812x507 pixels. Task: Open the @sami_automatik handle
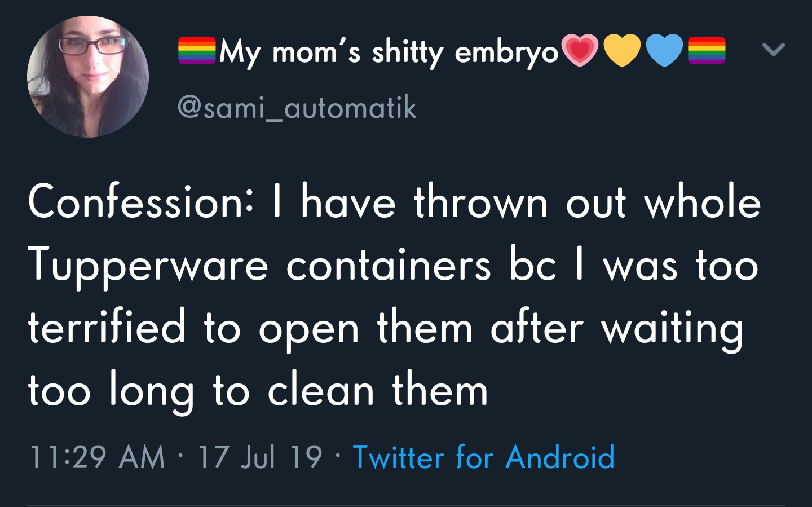tap(297, 107)
